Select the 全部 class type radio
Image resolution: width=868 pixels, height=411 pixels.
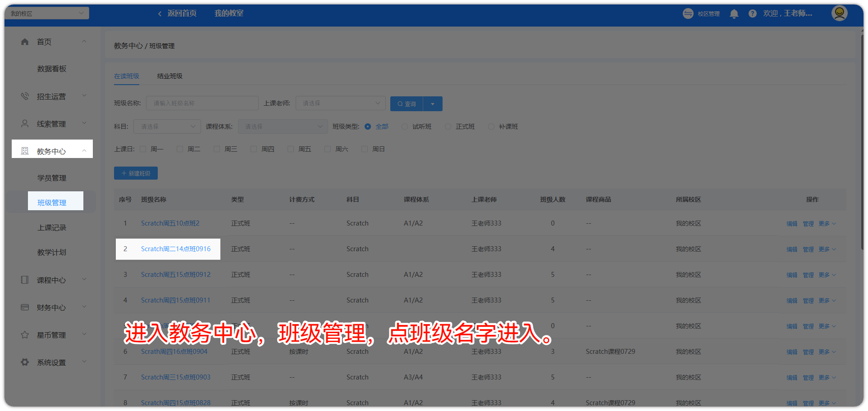(x=368, y=126)
